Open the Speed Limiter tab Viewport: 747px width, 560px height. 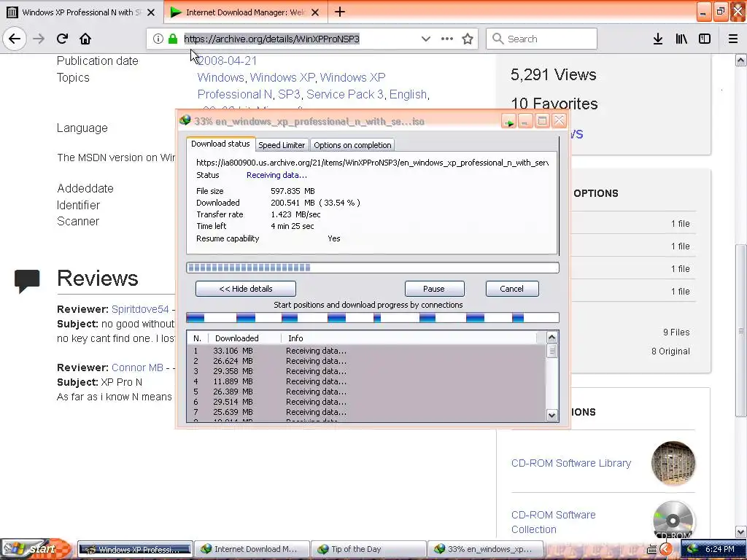tap(282, 145)
